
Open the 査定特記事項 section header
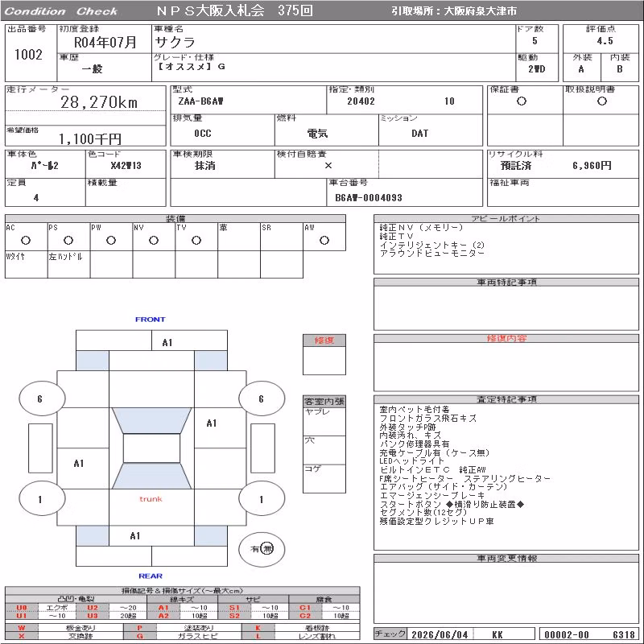tap(506, 399)
